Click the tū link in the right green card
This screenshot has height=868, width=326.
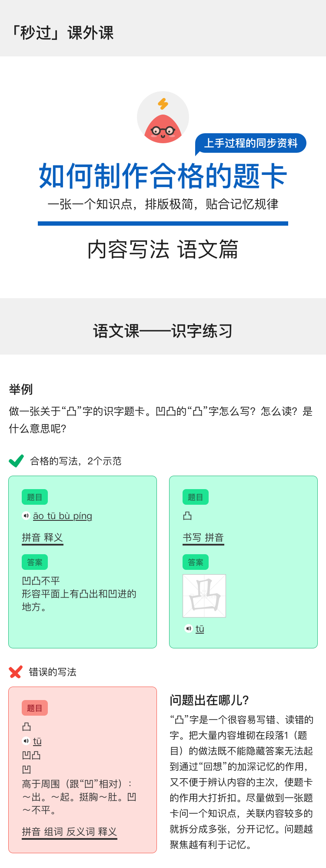coord(200,628)
